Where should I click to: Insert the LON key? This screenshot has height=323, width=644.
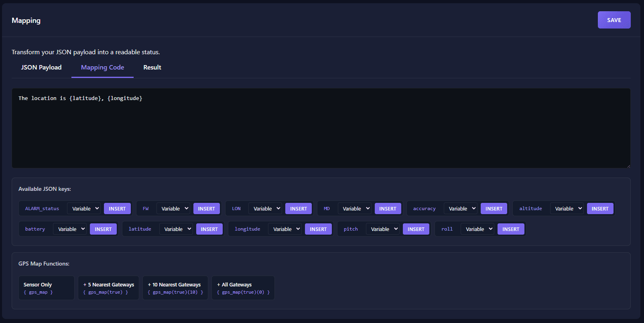298,209
